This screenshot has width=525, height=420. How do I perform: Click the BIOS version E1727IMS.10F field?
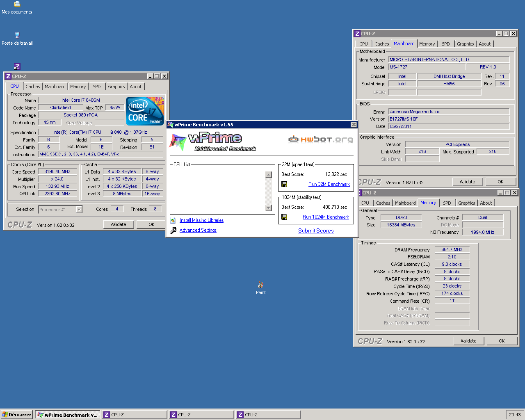(449, 119)
